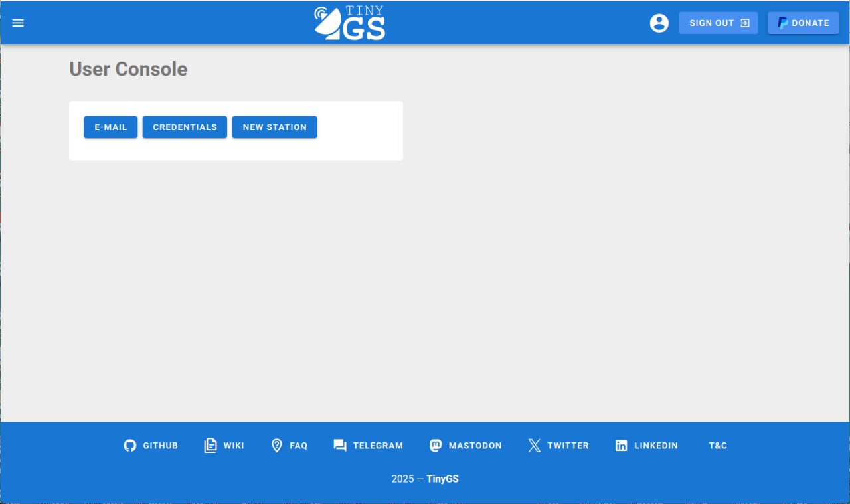Open the TELEGRAM footer link
The height and width of the screenshot is (504, 850).
pos(369,446)
